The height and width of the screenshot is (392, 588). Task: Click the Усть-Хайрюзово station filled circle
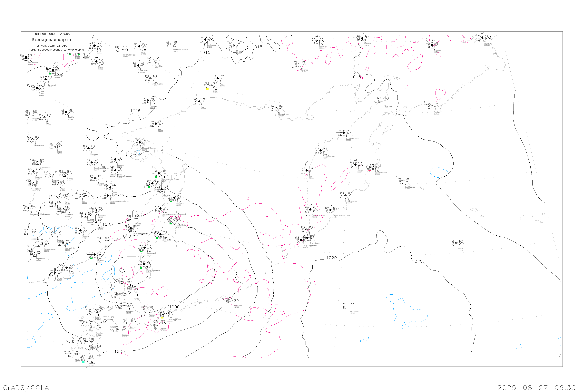point(321,151)
